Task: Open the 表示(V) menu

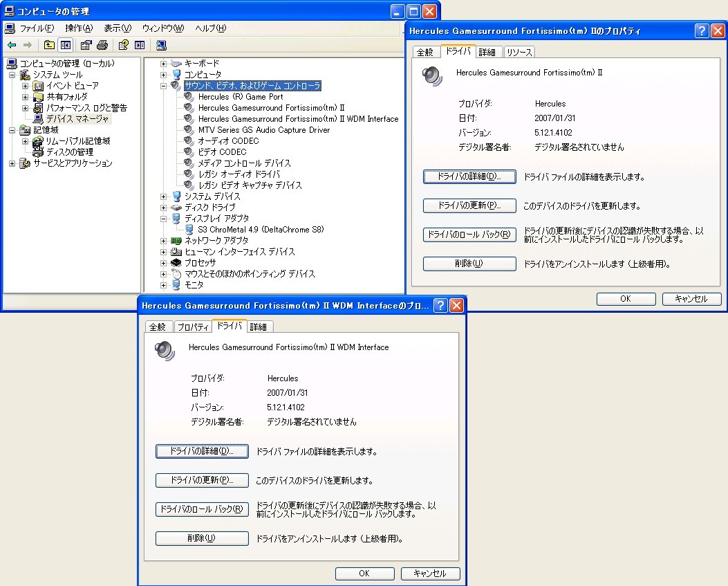Action: pyautogui.click(x=118, y=28)
